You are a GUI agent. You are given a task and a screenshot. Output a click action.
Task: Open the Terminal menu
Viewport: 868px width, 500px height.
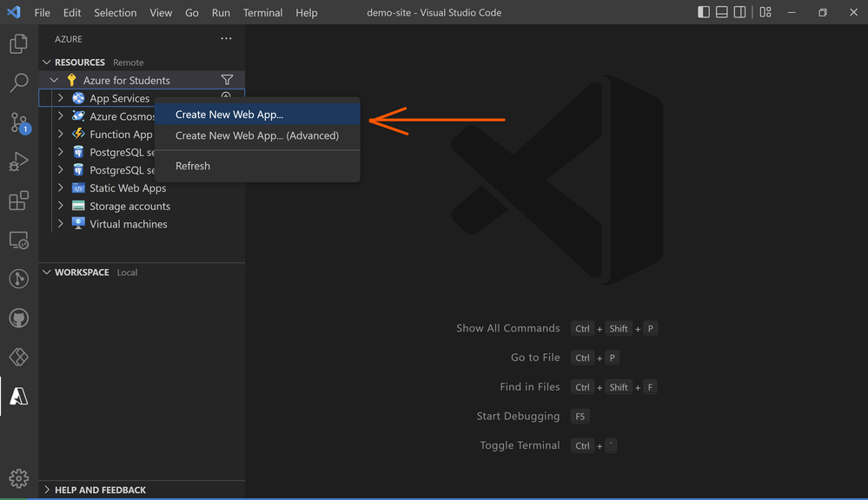(262, 12)
